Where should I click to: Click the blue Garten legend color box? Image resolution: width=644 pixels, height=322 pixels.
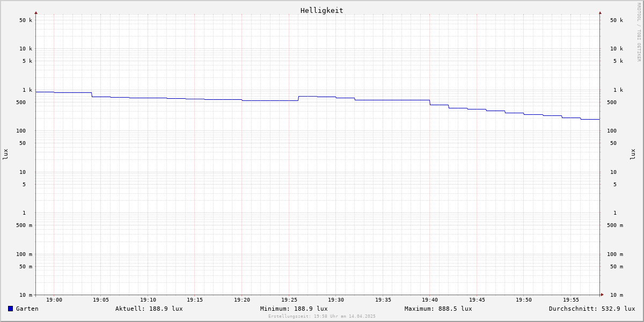point(10,309)
